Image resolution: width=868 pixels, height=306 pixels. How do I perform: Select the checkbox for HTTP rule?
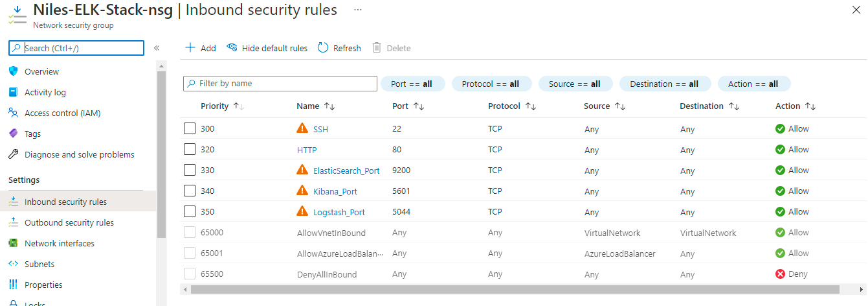(x=190, y=150)
